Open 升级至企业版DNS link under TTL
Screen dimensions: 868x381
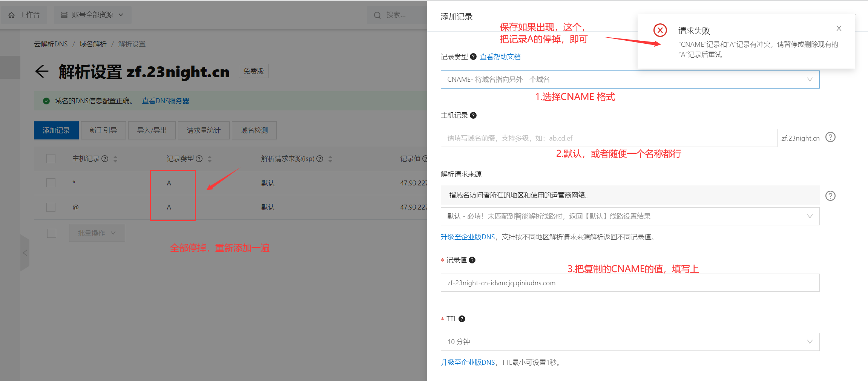468,363
